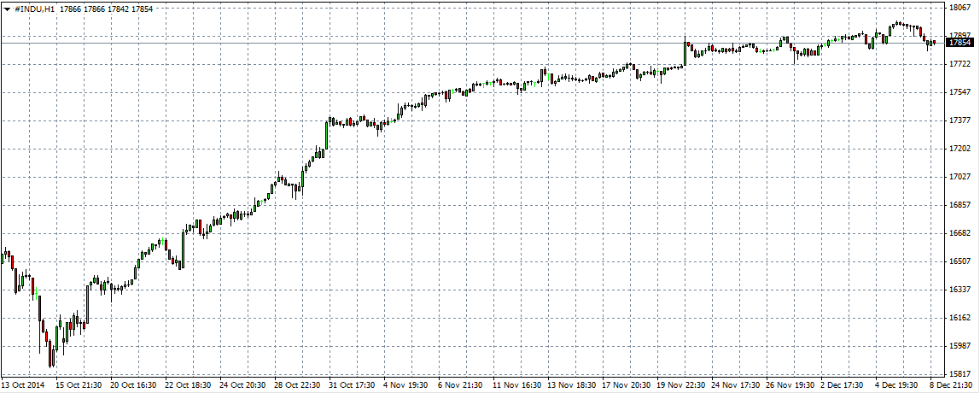Click the 17547 price scale label
The height and width of the screenshot is (393, 980).
click(x=960, y=92)
